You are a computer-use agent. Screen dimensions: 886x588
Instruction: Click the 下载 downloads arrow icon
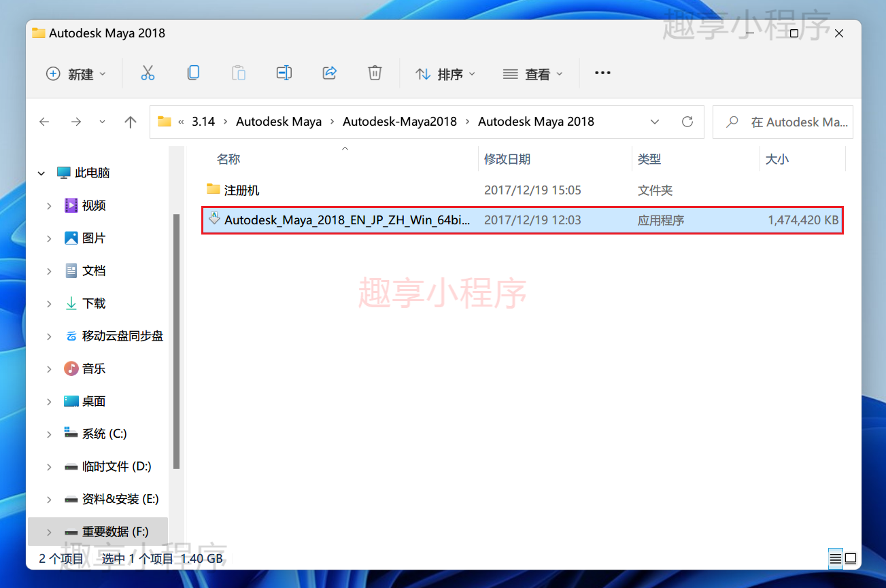pos(71,303)
